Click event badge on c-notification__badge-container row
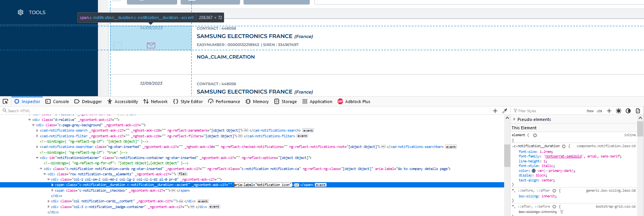 tap(214, 207)
